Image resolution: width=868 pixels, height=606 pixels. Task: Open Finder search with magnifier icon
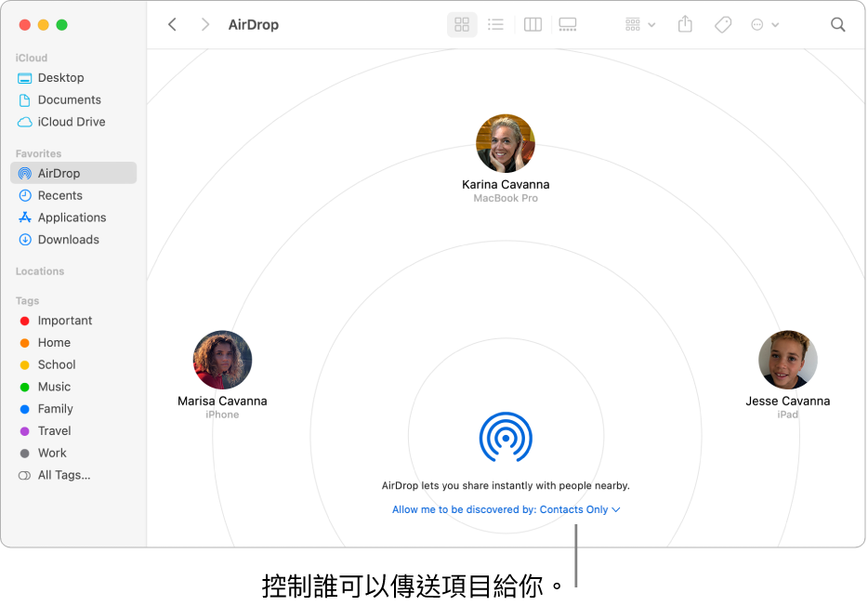837,24
